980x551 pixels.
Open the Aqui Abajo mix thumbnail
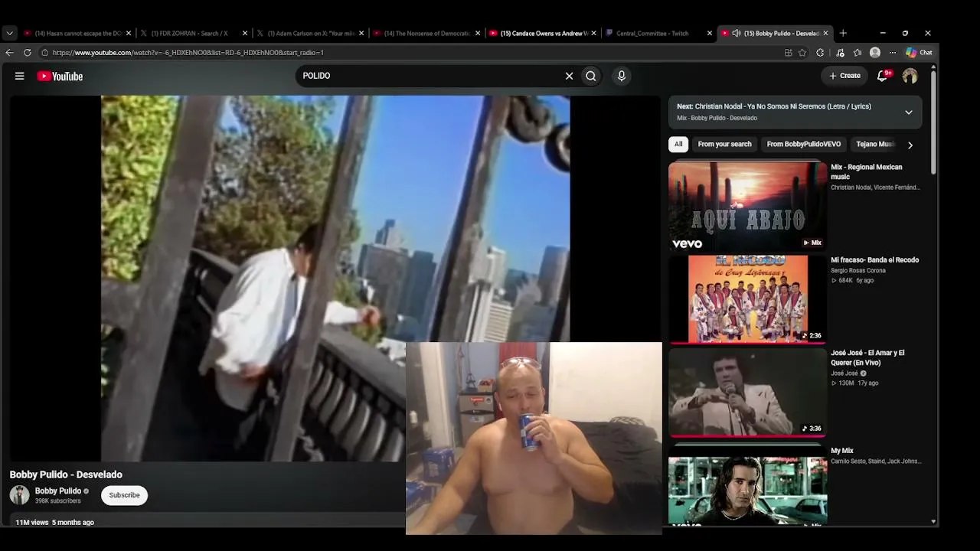tap(748, 206)
